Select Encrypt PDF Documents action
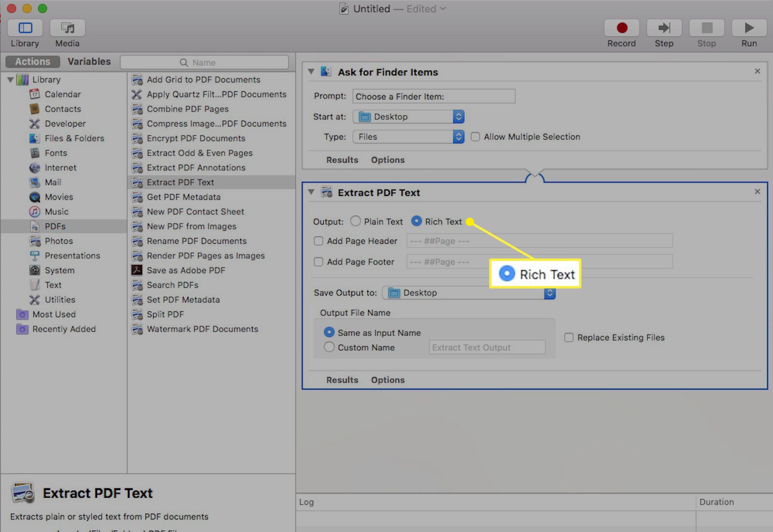Image resolution: width=773 pixels, height=532 pixels. point(212,138)
